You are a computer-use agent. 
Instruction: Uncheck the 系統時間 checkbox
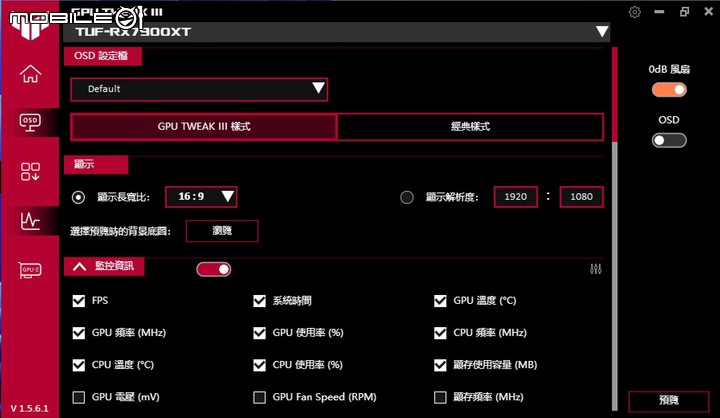click(259, 301)
